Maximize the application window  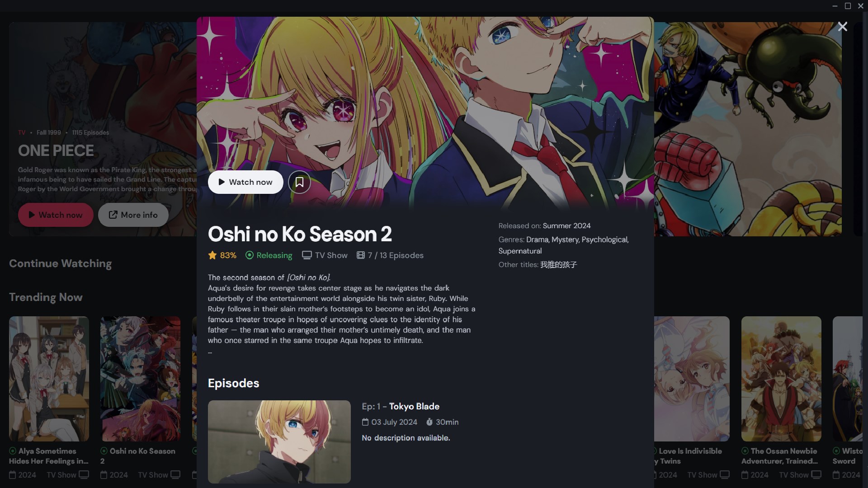848,6
